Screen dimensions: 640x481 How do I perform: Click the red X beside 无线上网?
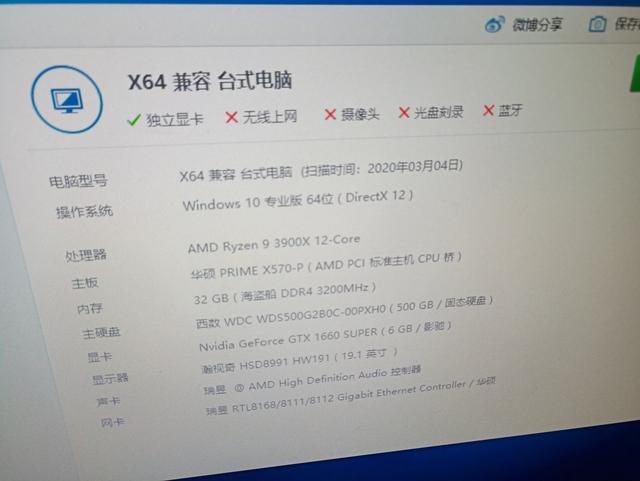[x=231, y=118]
